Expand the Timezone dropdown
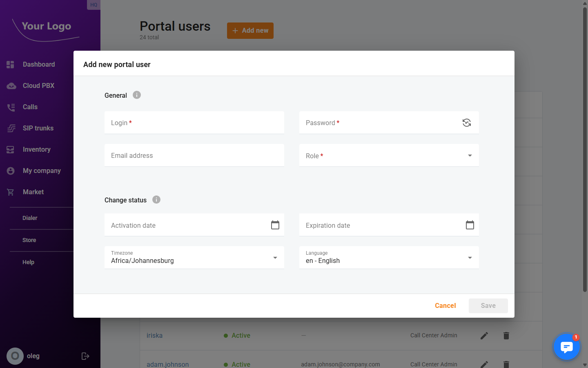Viewport: 588px width, 368px height. pos(274,258)
